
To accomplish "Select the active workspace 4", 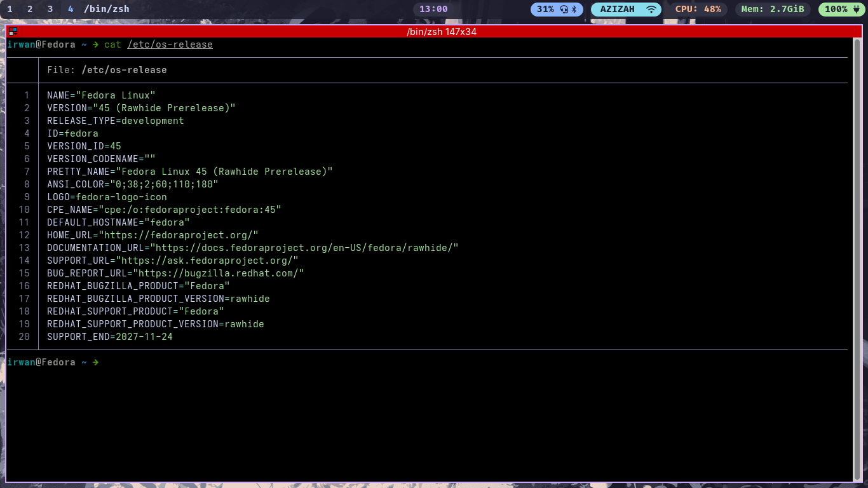I will tap(71, 10).
